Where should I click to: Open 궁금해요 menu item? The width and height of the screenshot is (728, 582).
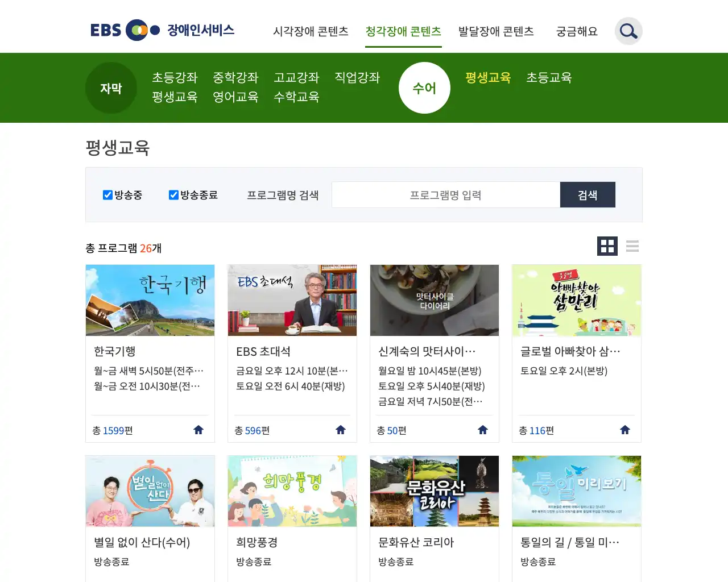[577, 31]
